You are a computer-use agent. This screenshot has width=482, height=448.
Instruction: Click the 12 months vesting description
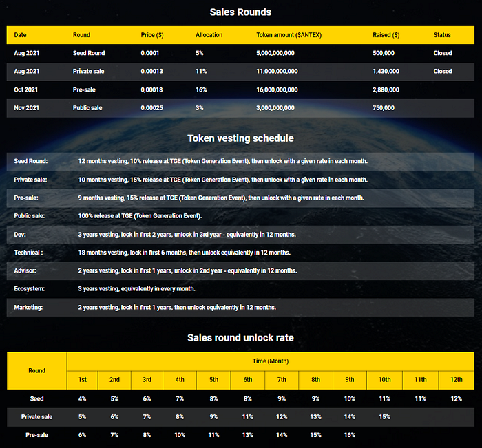tap(223, 161)
